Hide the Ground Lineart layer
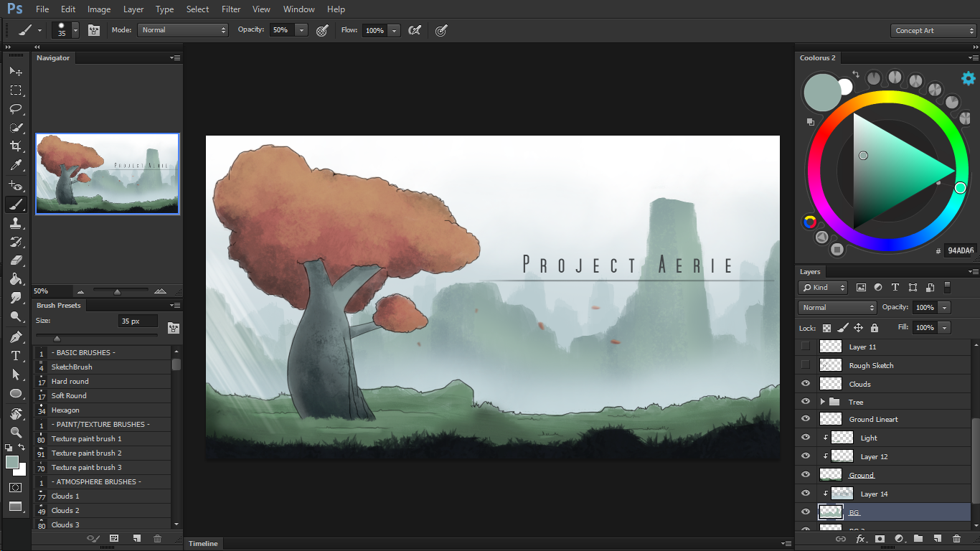Screen dimensions: 980x551 806,419
